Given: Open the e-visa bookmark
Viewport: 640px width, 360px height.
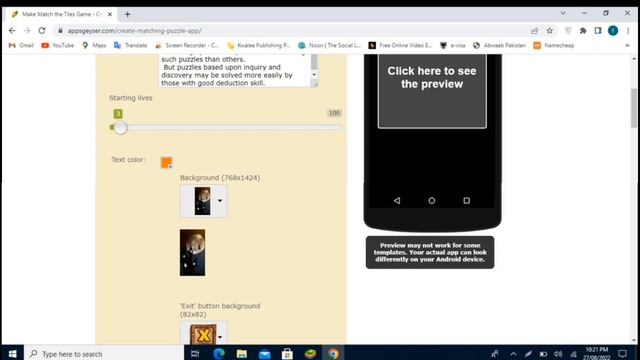Looking at the screenshot, I should [453, 45].
